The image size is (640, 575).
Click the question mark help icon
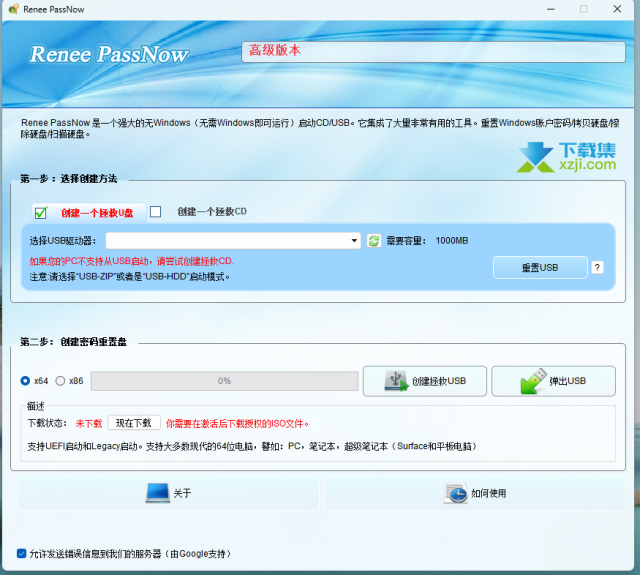point(597,268)
